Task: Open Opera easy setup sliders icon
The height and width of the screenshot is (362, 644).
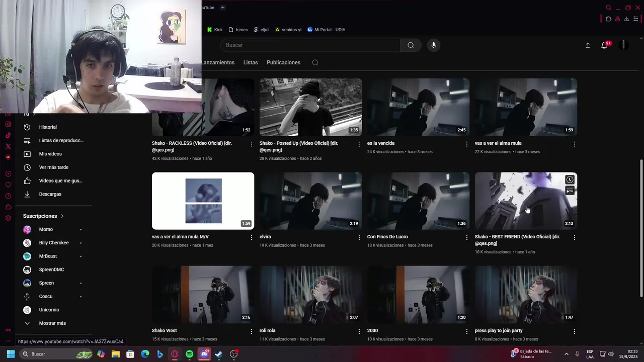Action: 636,19
